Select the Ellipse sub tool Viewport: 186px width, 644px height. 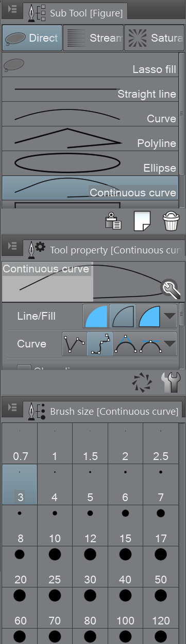coord(90,163)
